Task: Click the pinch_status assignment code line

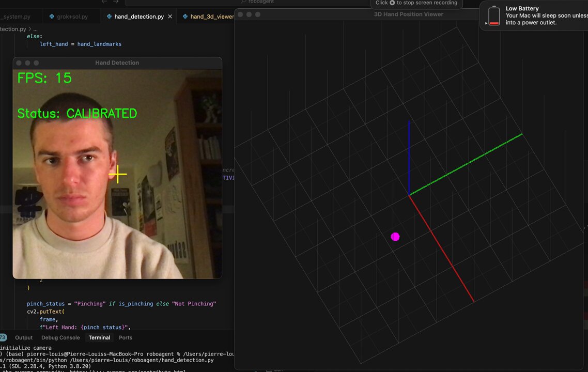Action: pyautogui.click(x=121, y=304)
